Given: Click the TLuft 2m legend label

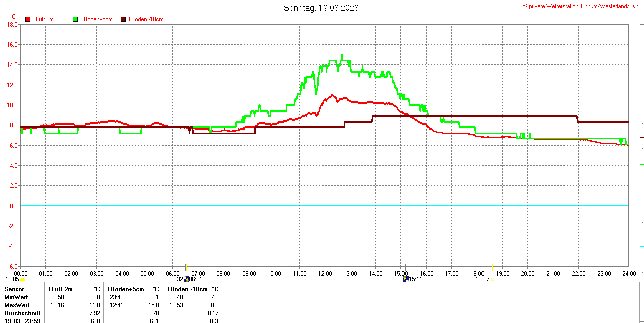Looking at the screenshot, I should pos(43,19).
